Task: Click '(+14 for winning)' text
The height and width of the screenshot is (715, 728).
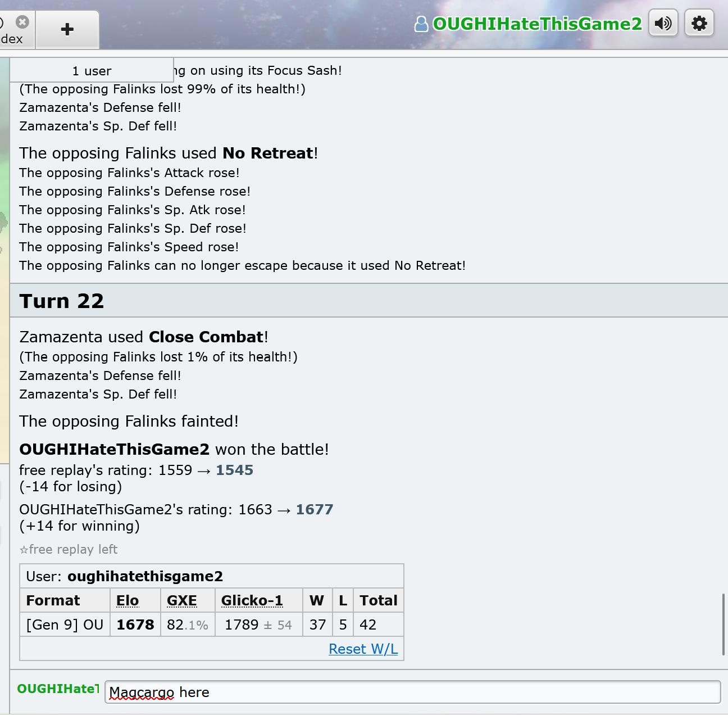Action: tap(80, 526)
